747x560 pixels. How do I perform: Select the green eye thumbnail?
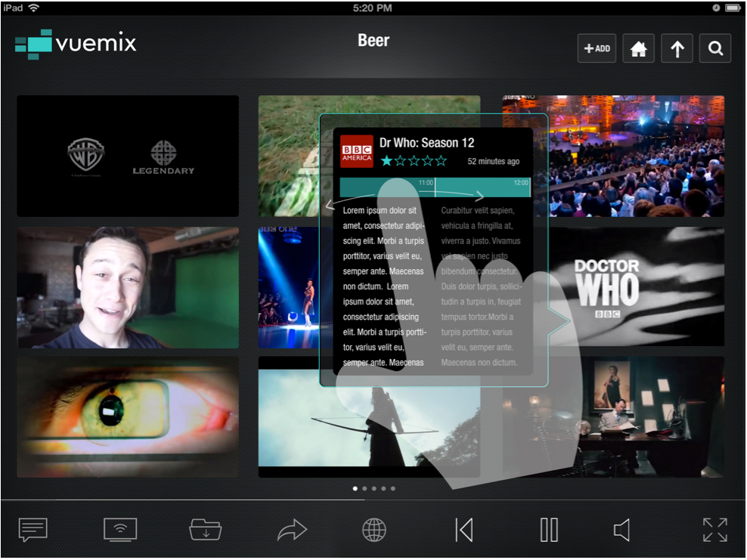click(128, 417)
